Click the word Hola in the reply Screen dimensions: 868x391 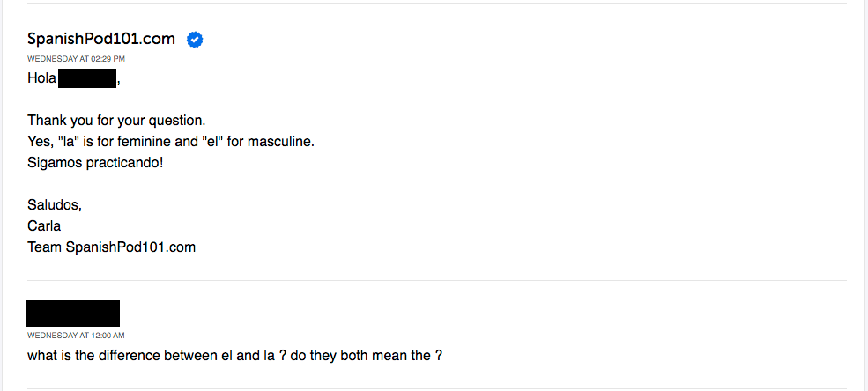coord(41,79)
